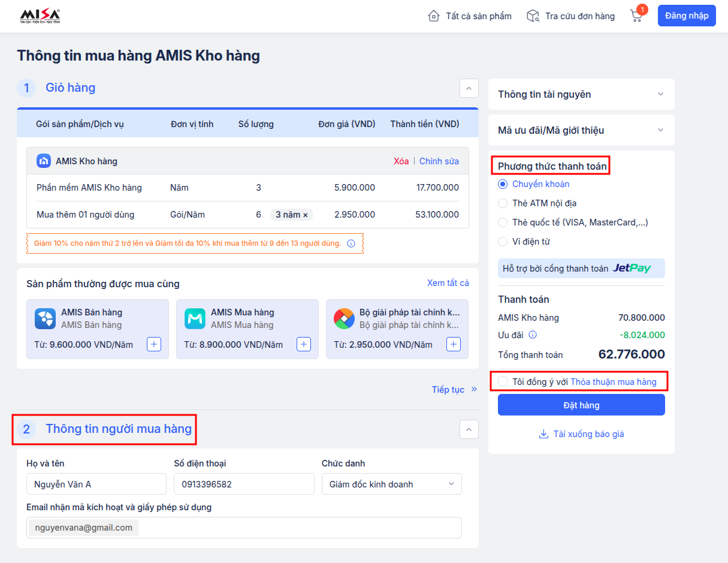Select Thẻ ATM nội địa payment method
This screenshot has height=563, width=728.
point(503,203)
